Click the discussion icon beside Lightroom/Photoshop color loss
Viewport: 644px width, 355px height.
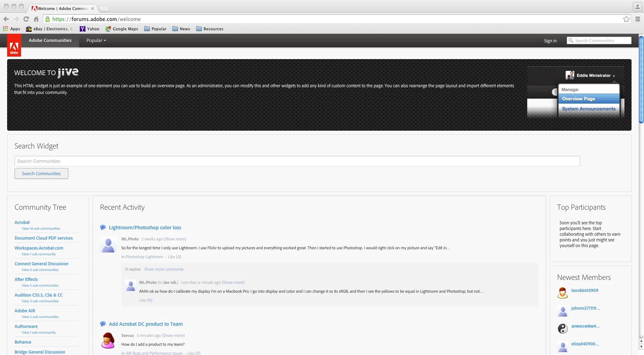click(x=103, y=228)
